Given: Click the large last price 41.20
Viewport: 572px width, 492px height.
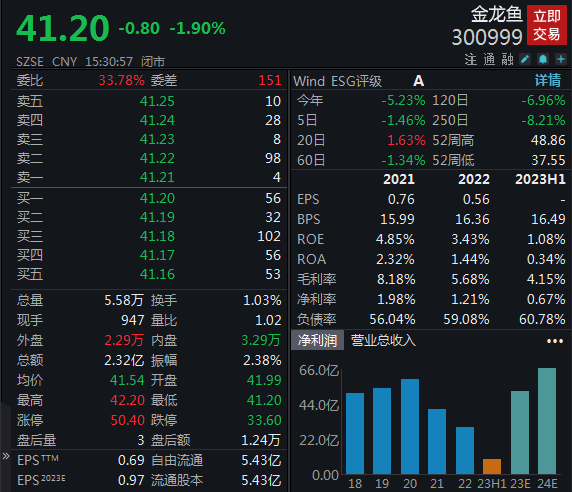Looking at the screenshot, I should point(63,28).
